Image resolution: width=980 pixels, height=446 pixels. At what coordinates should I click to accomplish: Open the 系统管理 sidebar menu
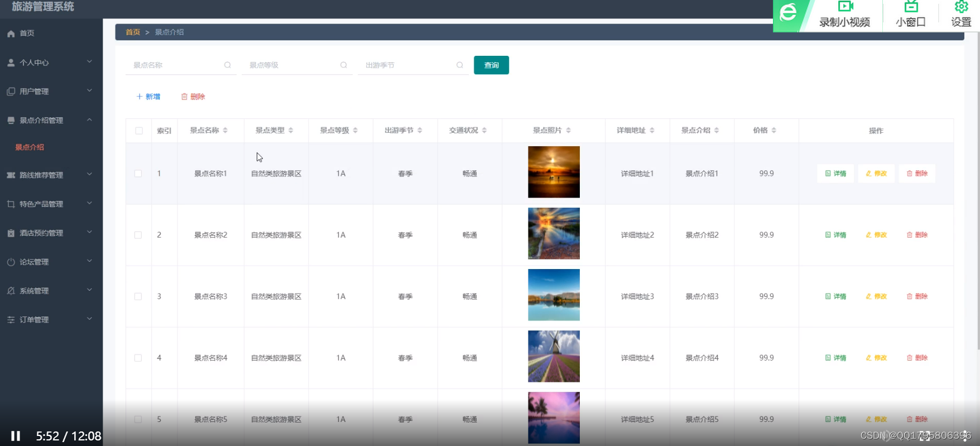tap(51, 291)
